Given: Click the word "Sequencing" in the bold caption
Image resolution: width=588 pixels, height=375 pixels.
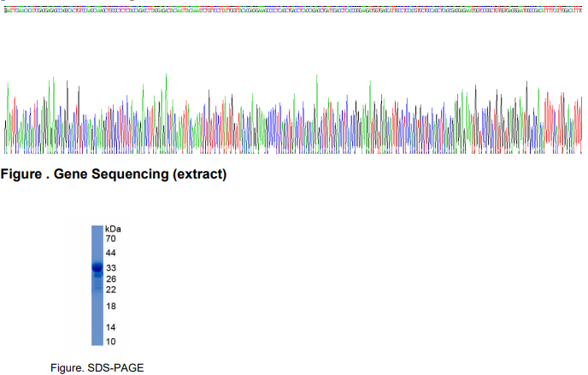Looking at the screenshot, I should (126, 175).
